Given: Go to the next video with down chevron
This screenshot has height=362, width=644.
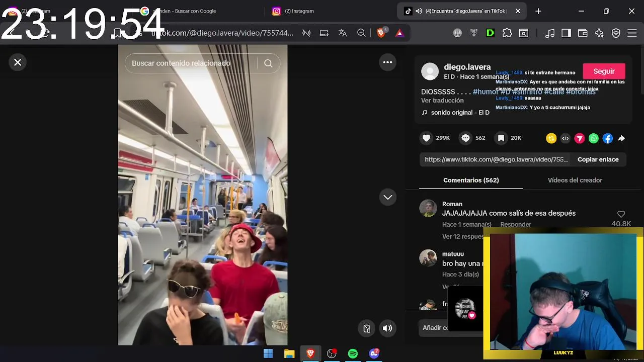Looking at the screenshot, I should click(387, 197).
